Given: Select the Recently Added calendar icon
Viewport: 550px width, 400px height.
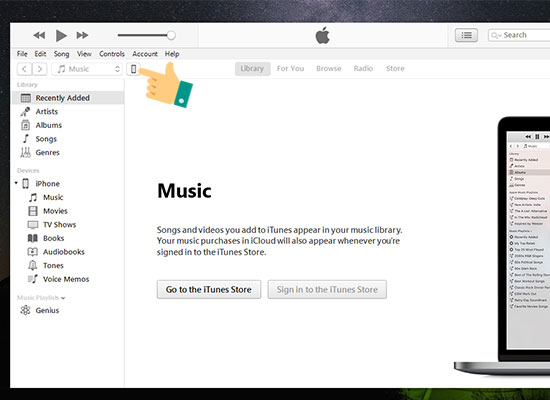Looking at the screenshot, I should [x=26, y=98].
